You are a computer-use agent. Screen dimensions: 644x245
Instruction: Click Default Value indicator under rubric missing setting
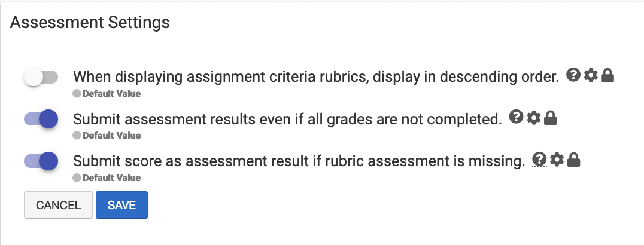pos(107,177)
